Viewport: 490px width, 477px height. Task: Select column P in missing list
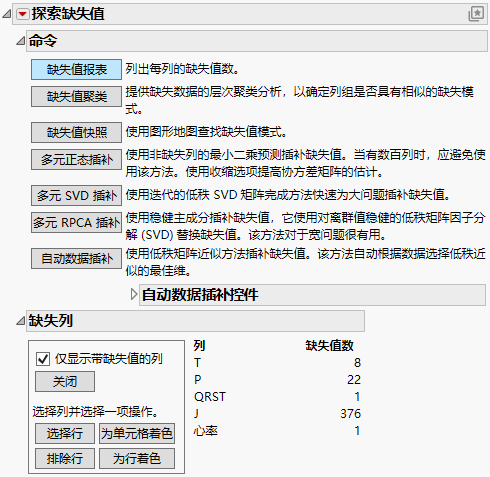coord(197,380)
